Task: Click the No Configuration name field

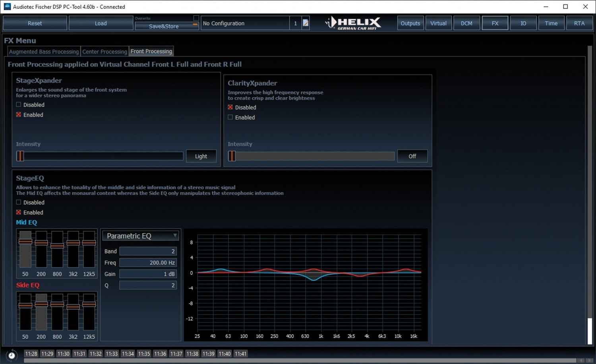Action: click(245, 23)
